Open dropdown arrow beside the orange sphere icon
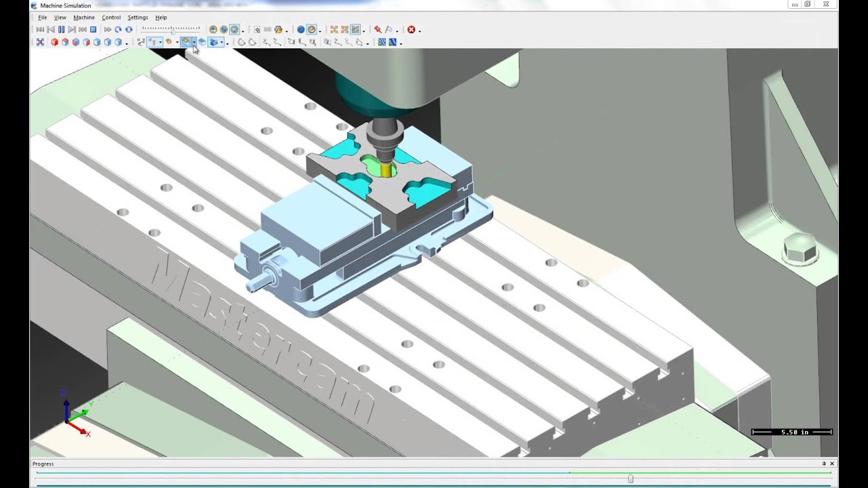 click(x=320, y=31)
